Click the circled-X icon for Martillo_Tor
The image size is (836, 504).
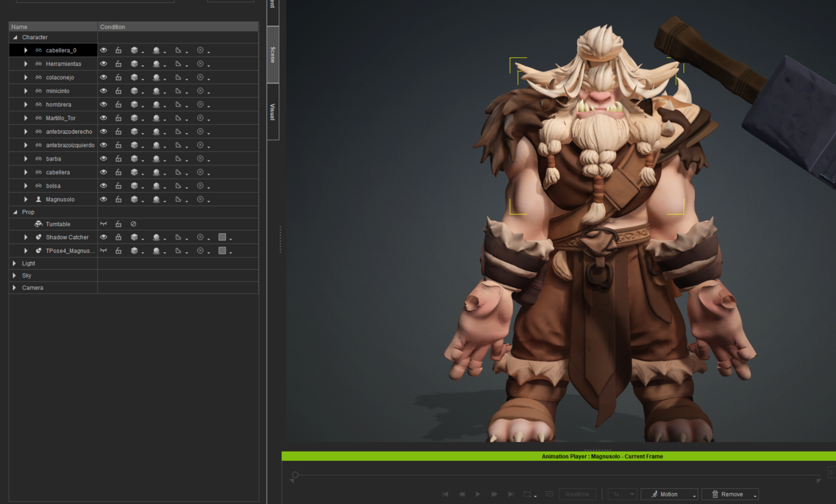pos(200,118)
